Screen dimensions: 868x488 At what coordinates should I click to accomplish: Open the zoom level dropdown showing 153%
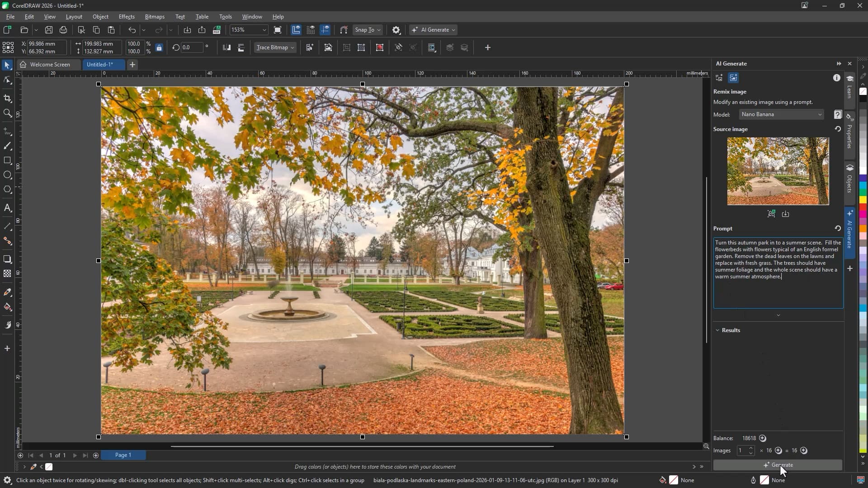(264, 30)
